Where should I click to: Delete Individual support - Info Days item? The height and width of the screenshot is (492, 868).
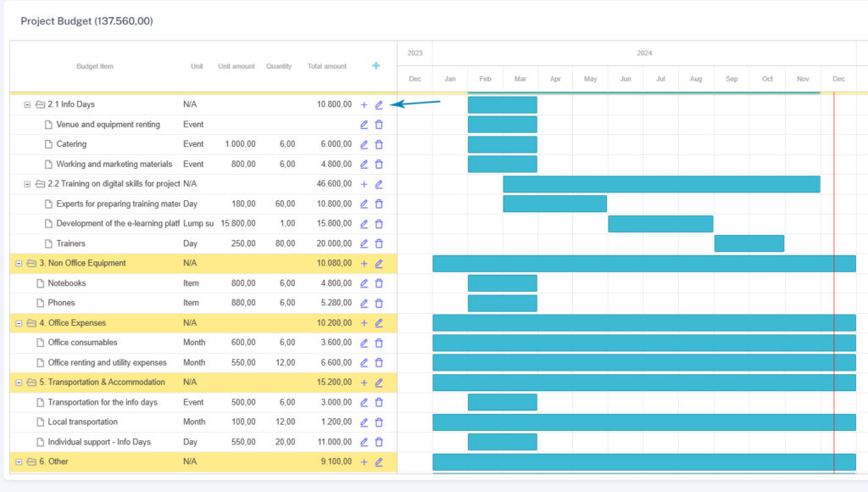point(379,442)
